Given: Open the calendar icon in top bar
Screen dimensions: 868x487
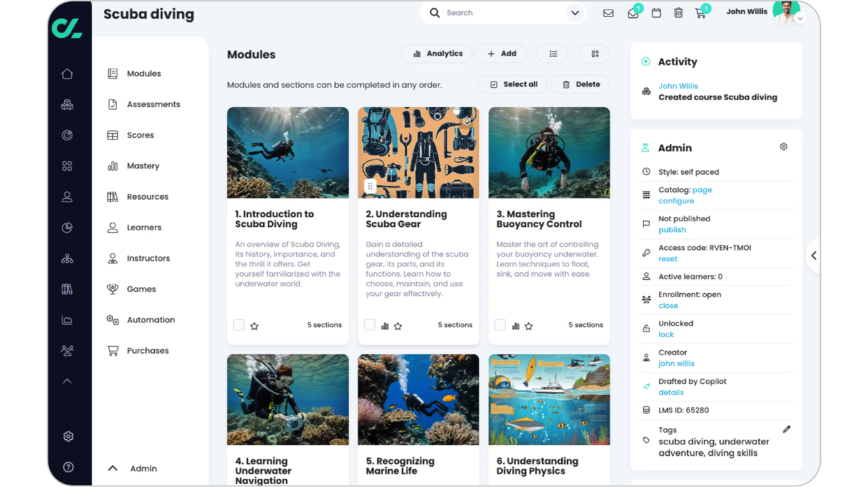Looking at the screenshot, I should tap(656, 12).
